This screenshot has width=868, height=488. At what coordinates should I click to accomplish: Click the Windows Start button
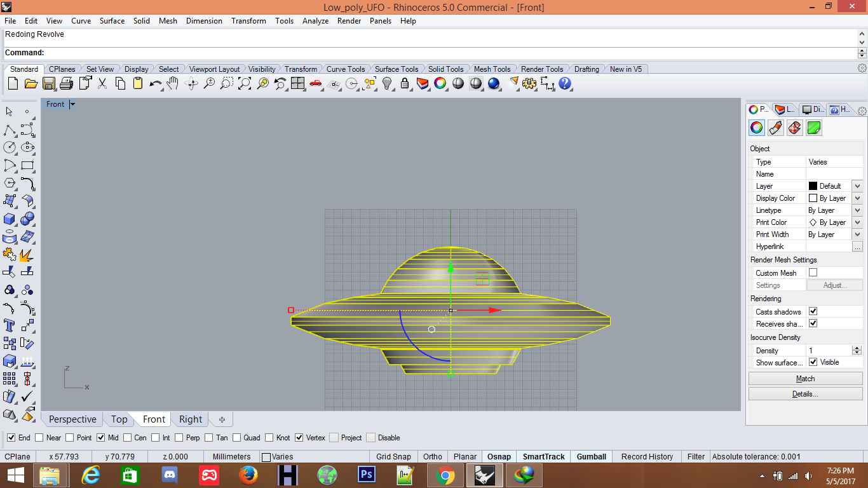tap(15, 475)
